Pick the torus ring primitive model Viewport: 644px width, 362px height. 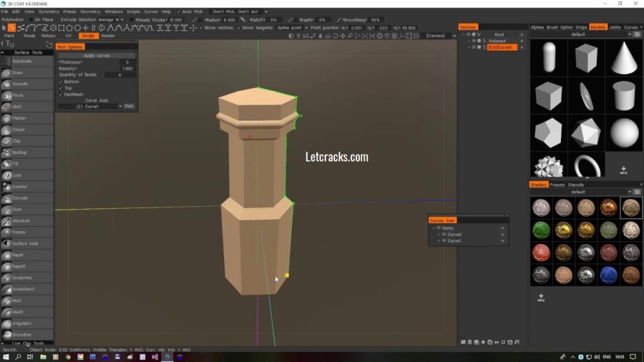(587, 165)
